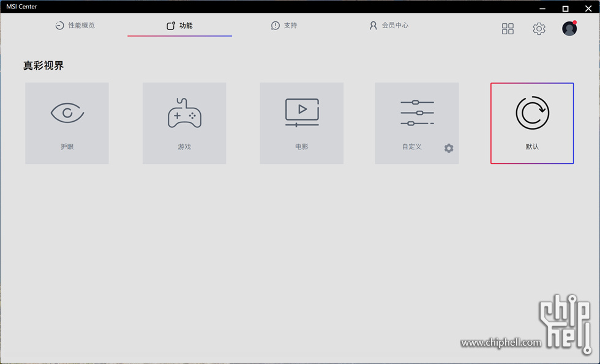This screenshot has width=600, height=364.
Task: Open MSI Center settings gear in header
Action: 539,29
